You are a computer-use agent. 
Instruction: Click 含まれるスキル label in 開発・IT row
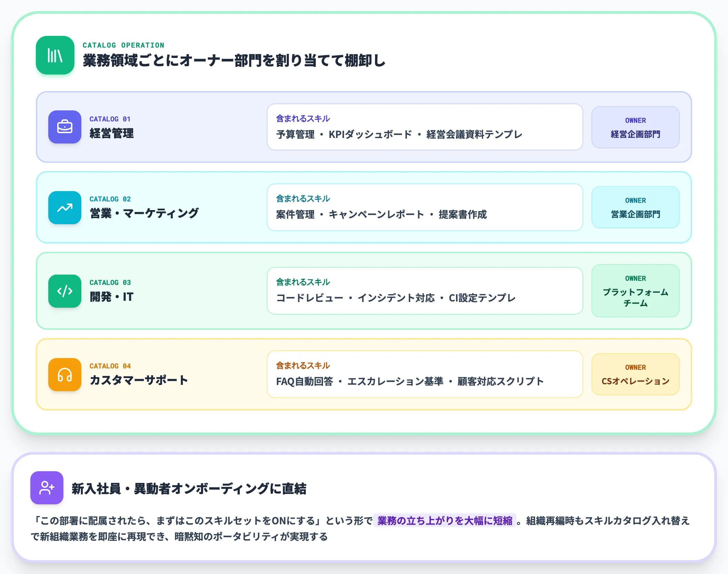click(x=303, y=282)
